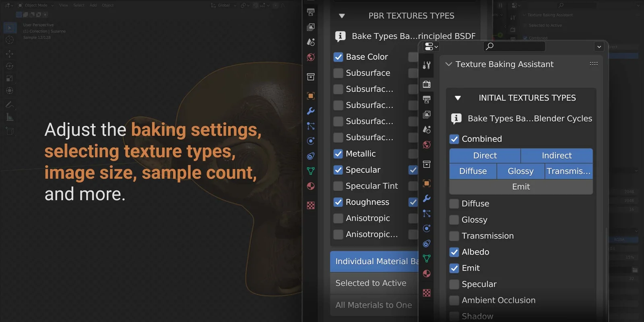Open Collection tab in front properties panel
644x322 pixels.
(427, 164)
